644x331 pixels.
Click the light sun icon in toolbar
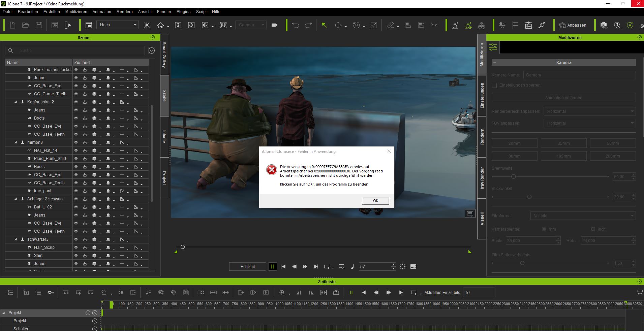pyautogui.click(x=147, y=25)
